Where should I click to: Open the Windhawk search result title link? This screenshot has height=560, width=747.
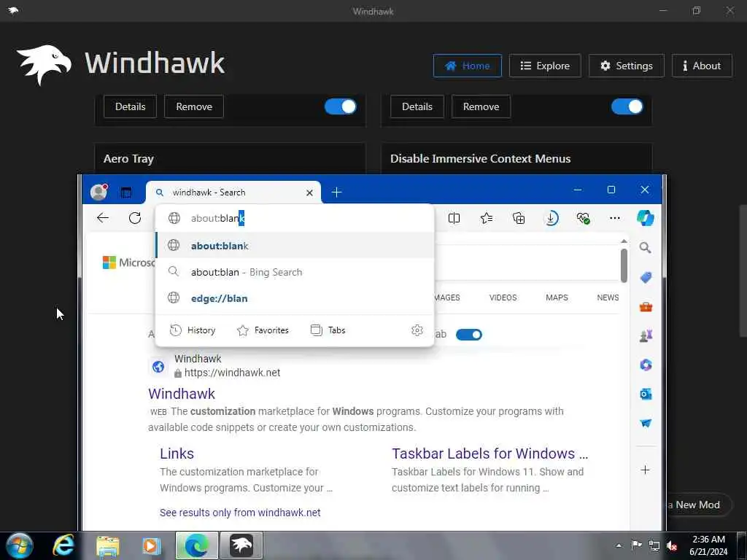[182, 394]
